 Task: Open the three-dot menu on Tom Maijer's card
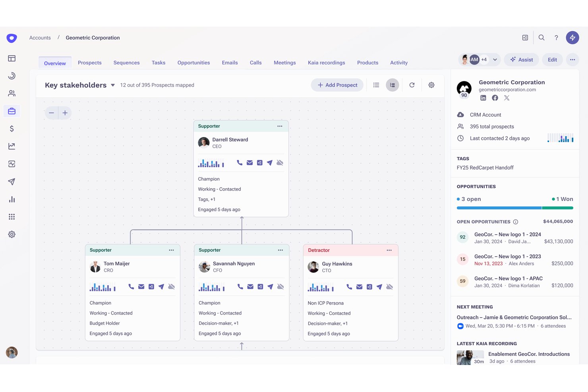point(171,250)
